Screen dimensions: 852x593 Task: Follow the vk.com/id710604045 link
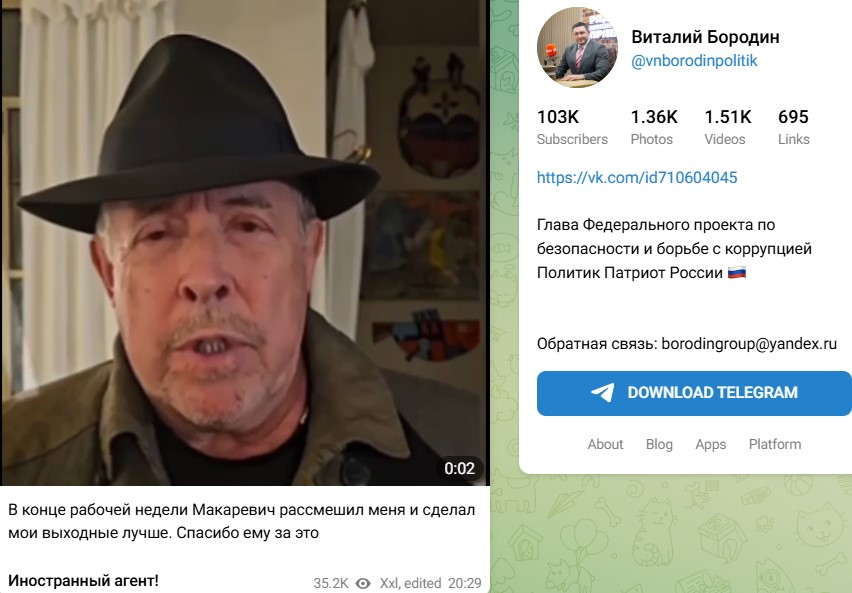click(x=637, y=178)
